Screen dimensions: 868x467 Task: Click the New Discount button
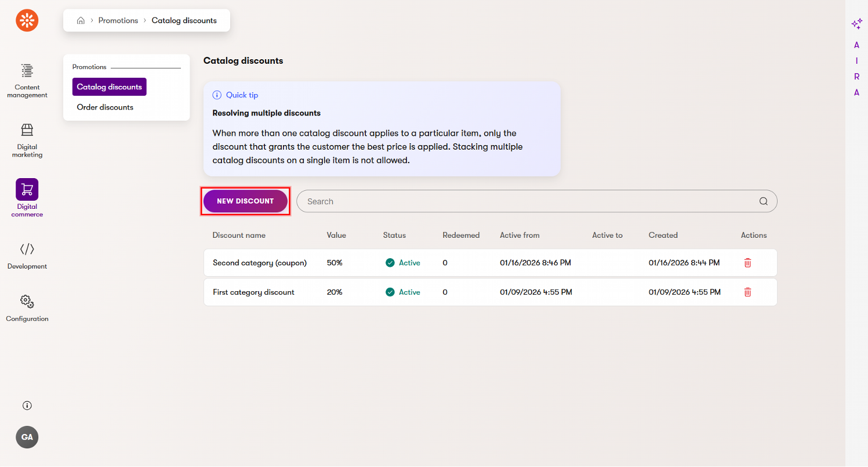click(245, 201)
